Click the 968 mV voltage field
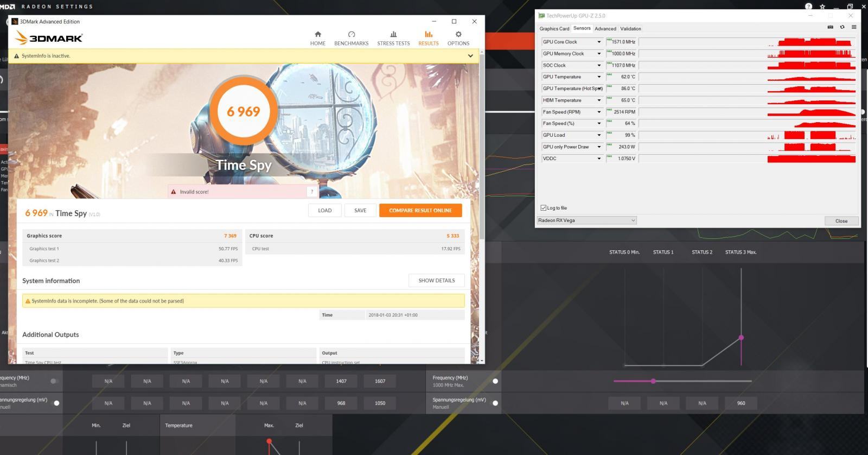 [341, 403]
